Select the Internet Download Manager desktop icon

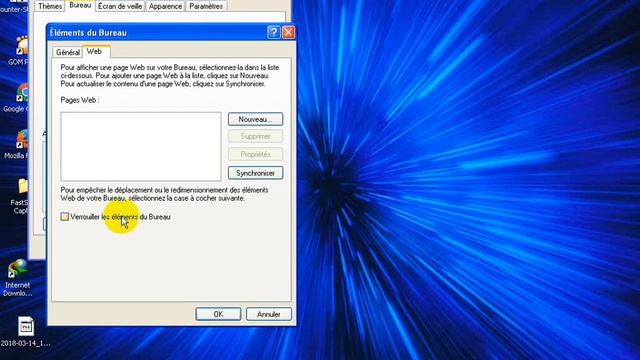coord(17,278)
